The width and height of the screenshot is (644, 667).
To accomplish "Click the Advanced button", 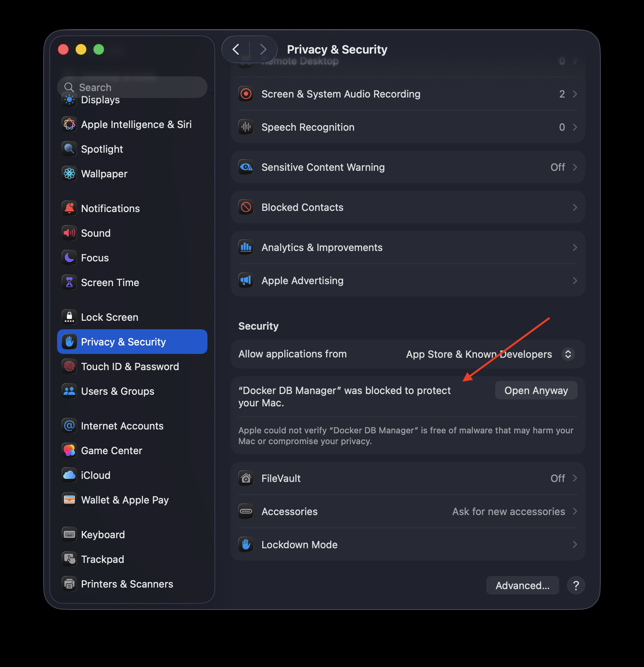I will (523, 585).
